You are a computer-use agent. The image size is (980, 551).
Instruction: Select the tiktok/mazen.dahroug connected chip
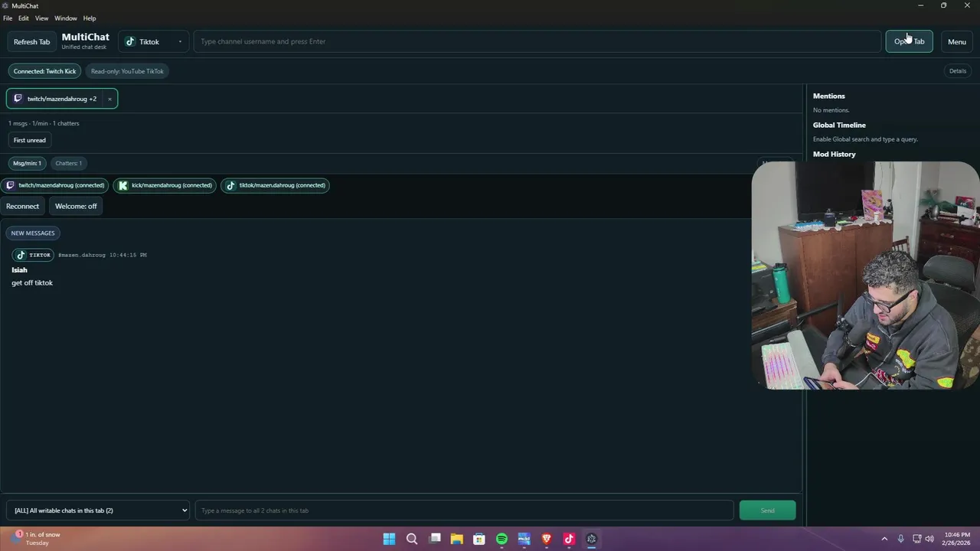click(275, 185)
